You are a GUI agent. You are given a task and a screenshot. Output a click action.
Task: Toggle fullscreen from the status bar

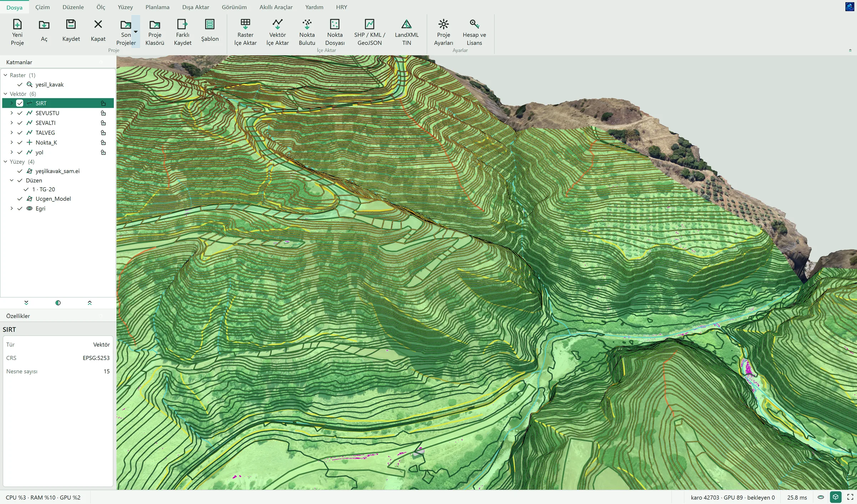[x=850, y=497]
